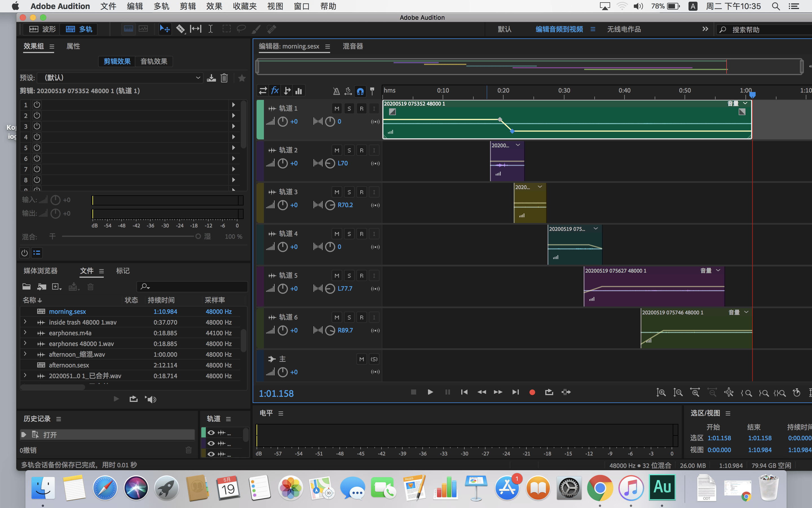This screenshot has width=812, height=508.
Task: Click the new file icon
Action: (x=57, y=286)
